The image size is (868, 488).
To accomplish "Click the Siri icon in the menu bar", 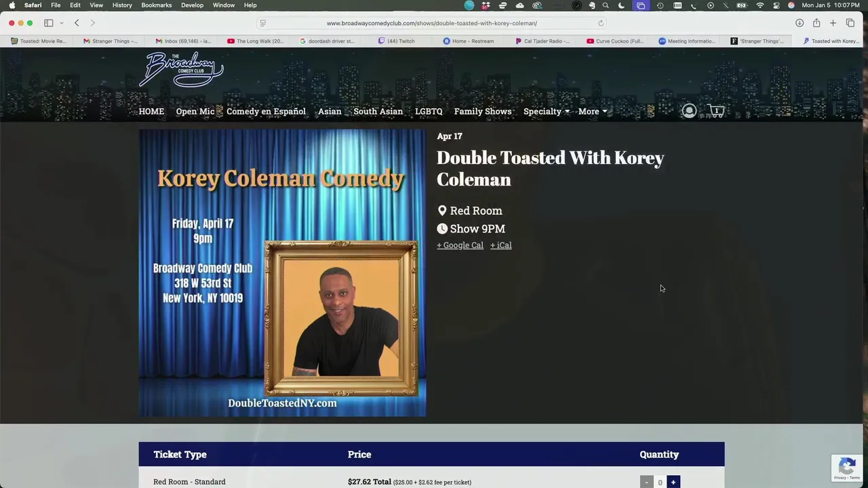I will pyautogui.click(x=791, y=5).
